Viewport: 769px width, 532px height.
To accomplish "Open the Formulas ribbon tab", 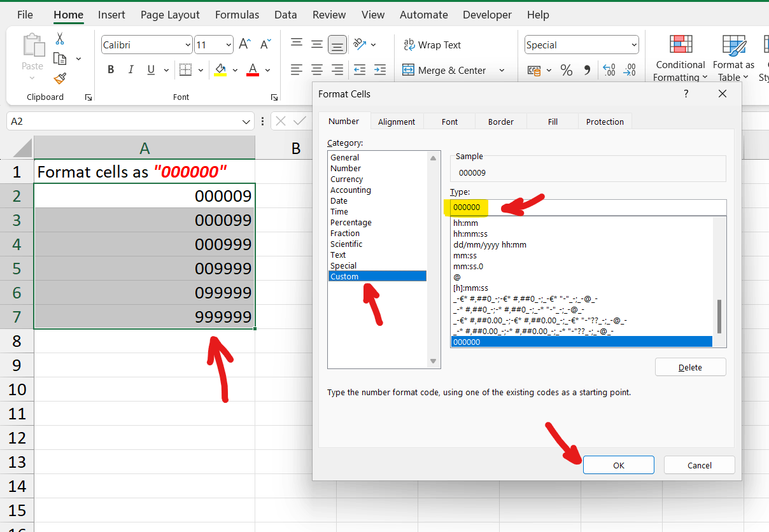I will pyautogui.click(x=237, y=15).
